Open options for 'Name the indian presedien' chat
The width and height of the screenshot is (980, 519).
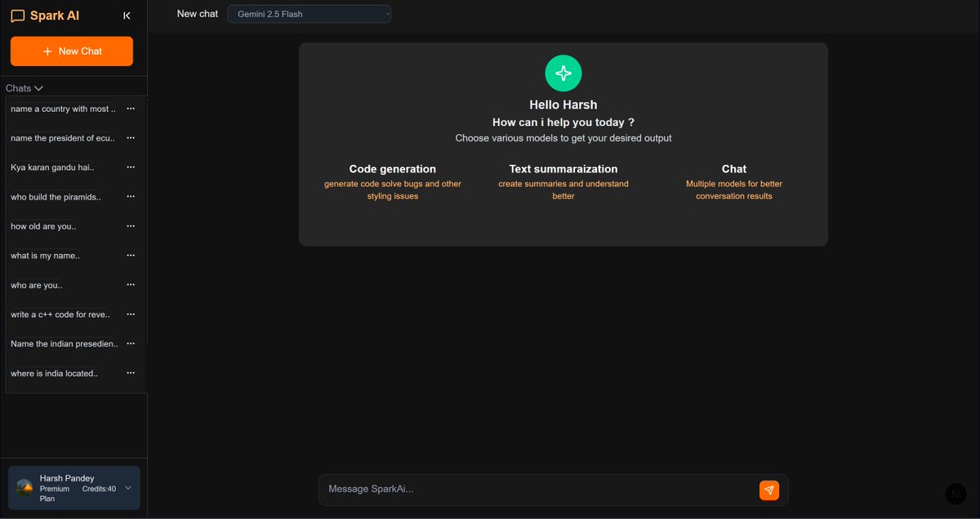[x=131, y=344]
